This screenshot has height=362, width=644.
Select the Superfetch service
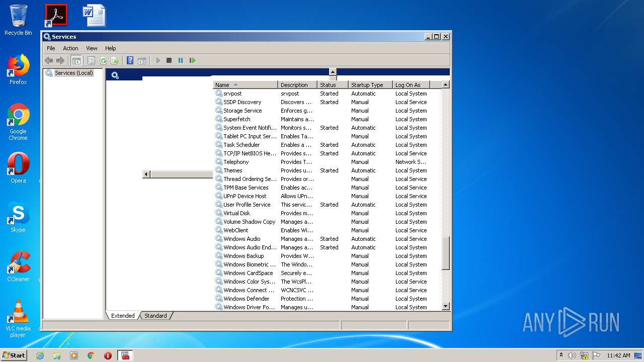point(327,119)
